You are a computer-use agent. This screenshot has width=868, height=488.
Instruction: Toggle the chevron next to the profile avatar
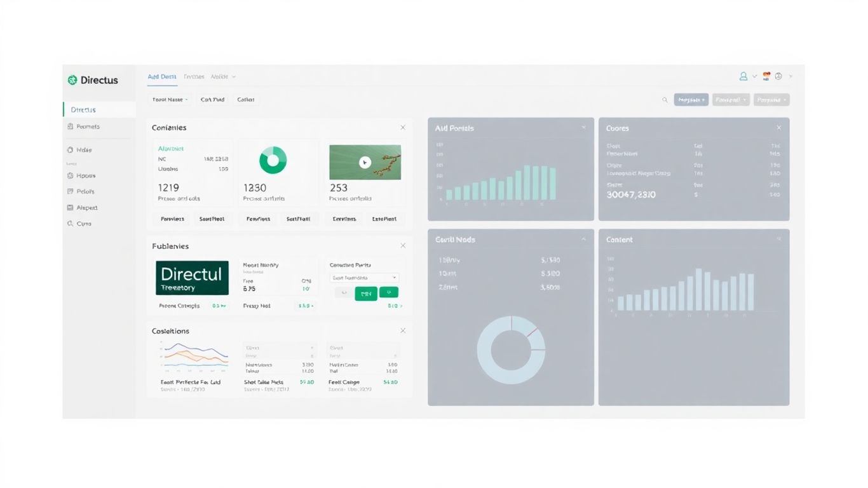754,76
